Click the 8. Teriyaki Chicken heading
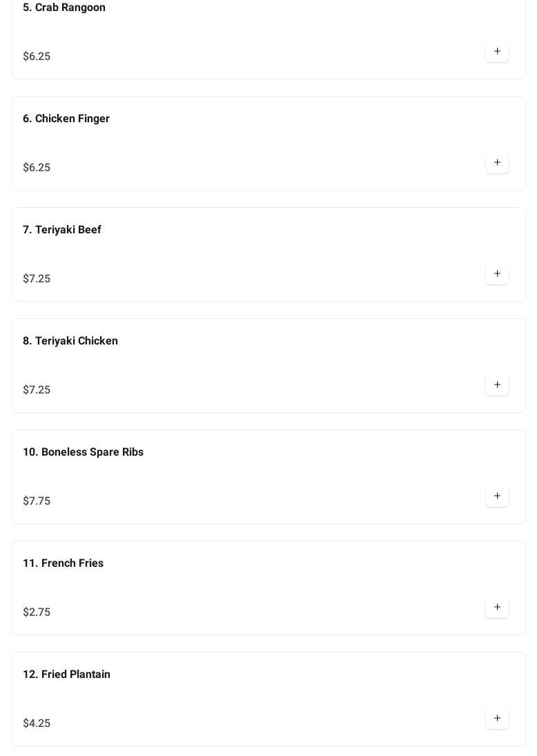 click(x=70, y=341)
